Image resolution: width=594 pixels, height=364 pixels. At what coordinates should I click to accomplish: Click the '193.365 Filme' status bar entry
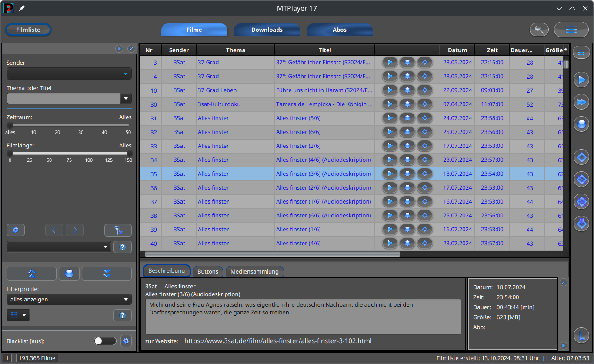click(x=37, y=358)
